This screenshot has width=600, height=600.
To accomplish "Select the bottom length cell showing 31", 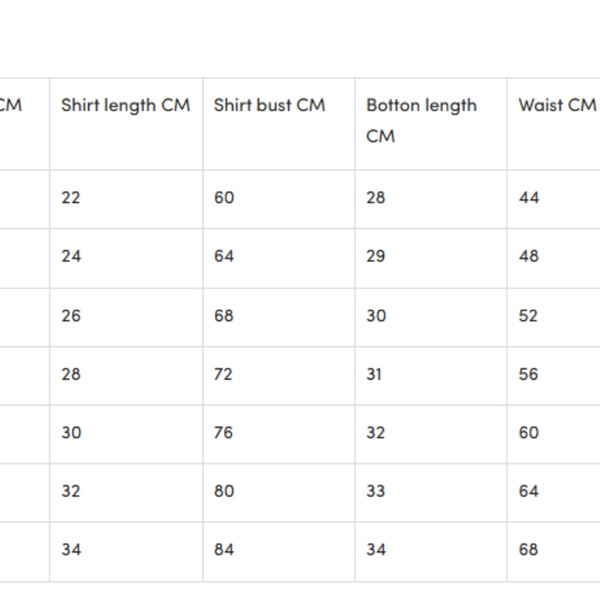I will tap(375, 374).
